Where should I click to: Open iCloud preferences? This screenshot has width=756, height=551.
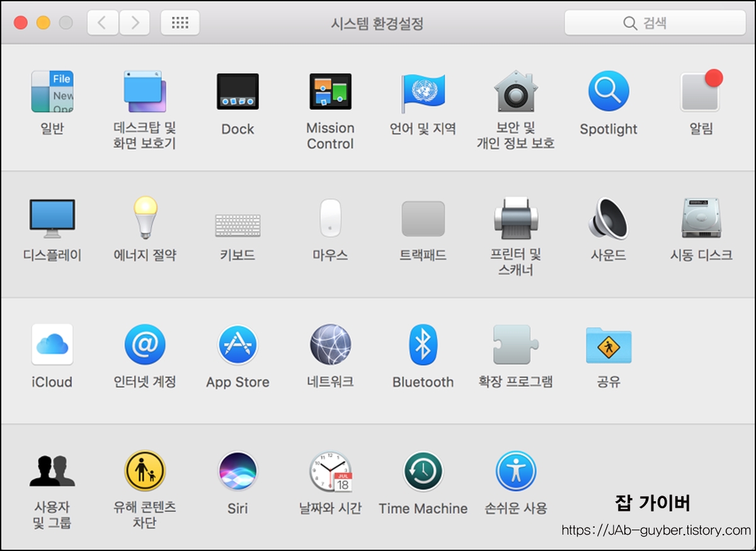click(x=52, y=344)
